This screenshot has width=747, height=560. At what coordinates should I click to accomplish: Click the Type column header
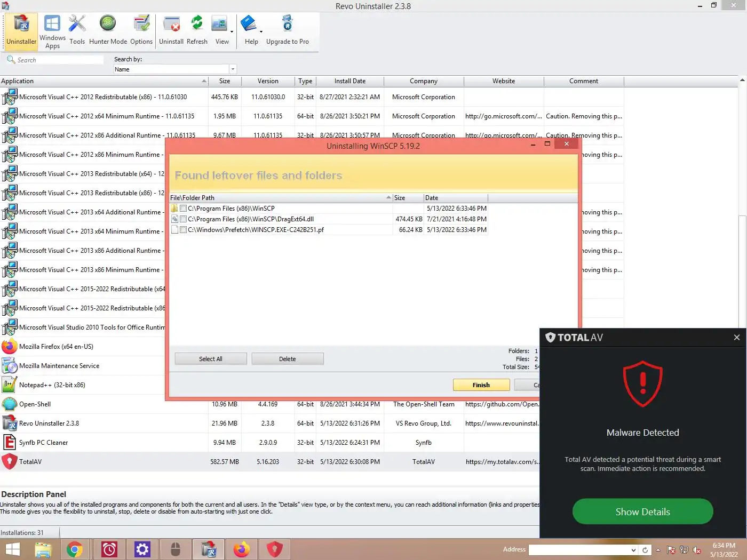coord(305,81)
